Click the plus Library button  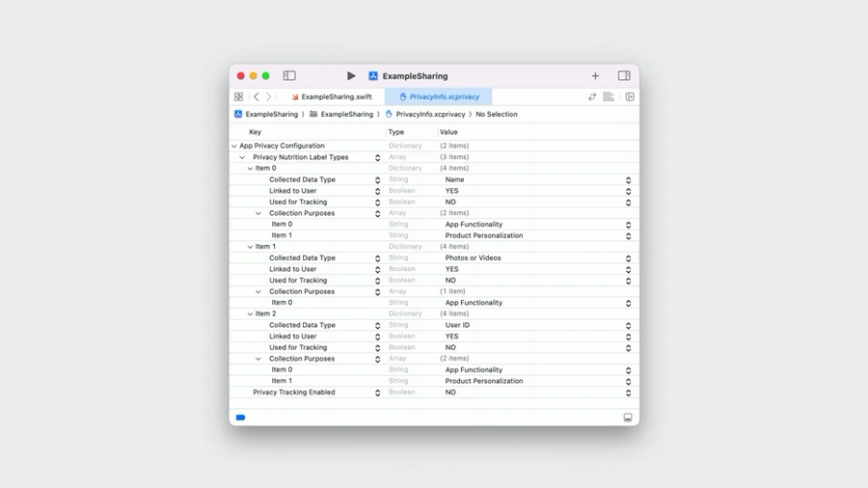pyautogui.click(x=595, y=76)
